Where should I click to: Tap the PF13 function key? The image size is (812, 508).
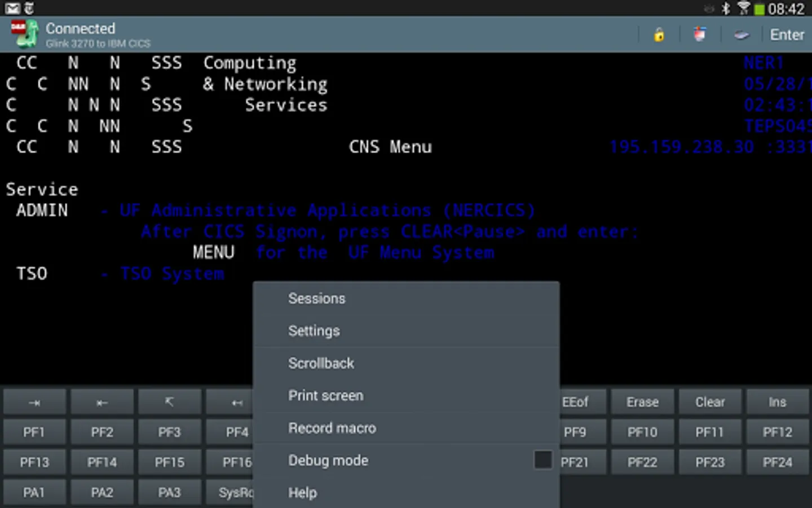[x=34, y=463]
